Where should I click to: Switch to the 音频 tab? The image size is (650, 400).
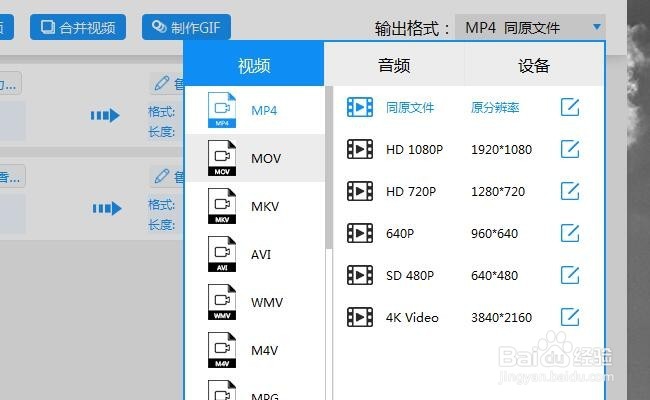click(394, 64)
